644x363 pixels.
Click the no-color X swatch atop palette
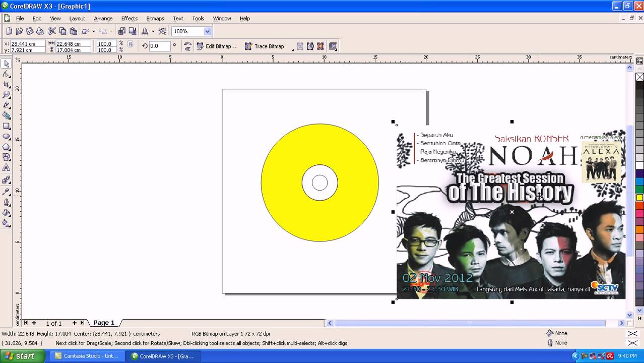tap(639, 77)
